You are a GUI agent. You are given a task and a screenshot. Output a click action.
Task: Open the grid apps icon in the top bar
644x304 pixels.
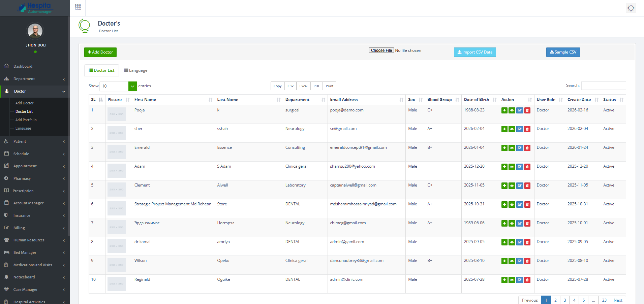pos(78,7)
